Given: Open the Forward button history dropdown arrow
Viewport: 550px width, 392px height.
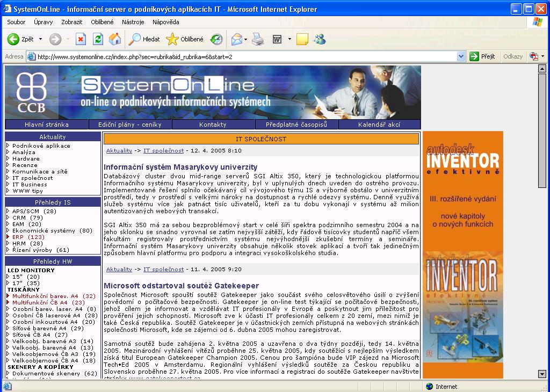Looking at the screenshot, I should pyautogui.click(x=68, y=39).
